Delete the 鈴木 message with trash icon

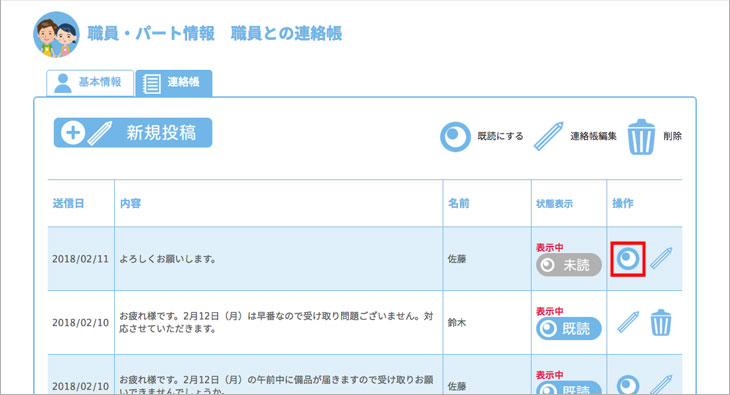point(661,322)
